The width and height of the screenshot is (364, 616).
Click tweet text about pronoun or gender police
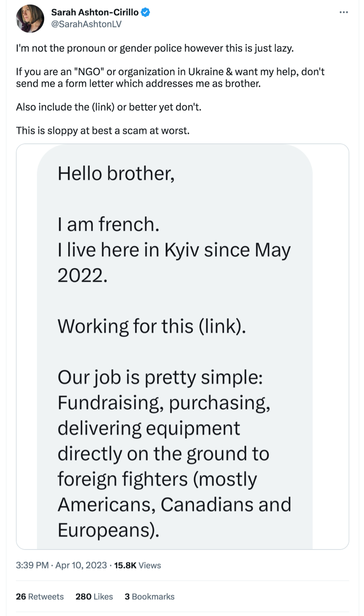[155, 48]
